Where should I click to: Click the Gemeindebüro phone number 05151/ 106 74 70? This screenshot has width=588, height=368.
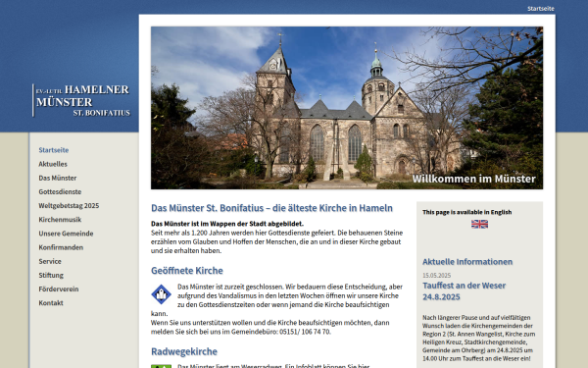click(x=305, y=332)
